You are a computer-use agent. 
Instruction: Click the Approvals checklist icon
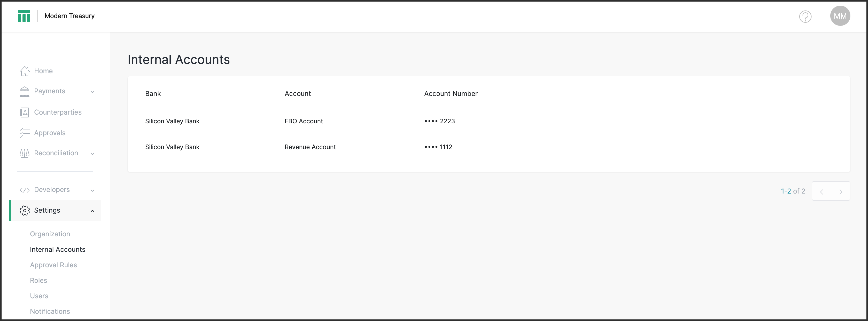(25, 133)
